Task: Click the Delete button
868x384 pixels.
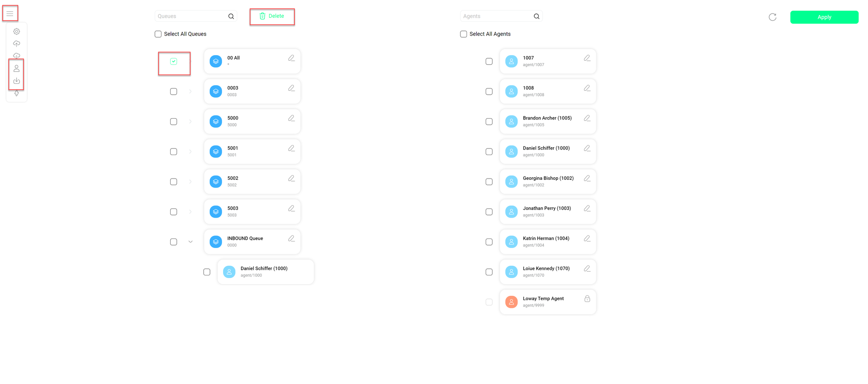Action: 272,17
